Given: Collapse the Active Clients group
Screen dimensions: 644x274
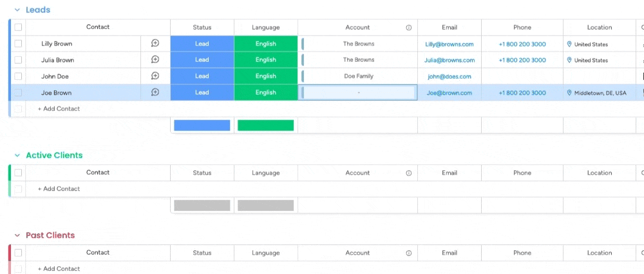Looking at the screenshot, I should click(17, 155).
